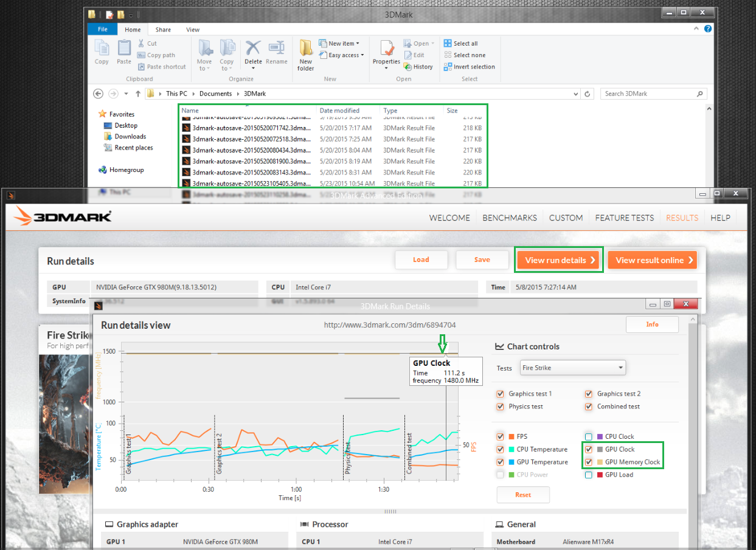Open Homegroup in navigation pane
This screenshot has height=550, width=756.
(x=120, y=170)
